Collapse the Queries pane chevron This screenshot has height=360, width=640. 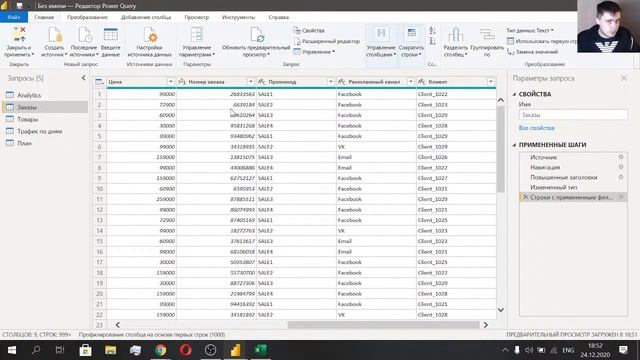pyautogui.click(x=83, y=78)
